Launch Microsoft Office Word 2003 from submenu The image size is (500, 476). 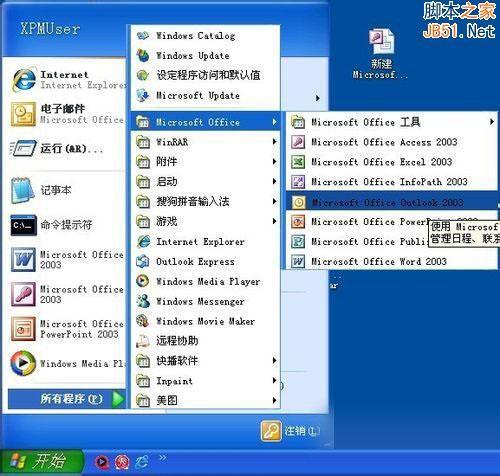tap(391, 261)
